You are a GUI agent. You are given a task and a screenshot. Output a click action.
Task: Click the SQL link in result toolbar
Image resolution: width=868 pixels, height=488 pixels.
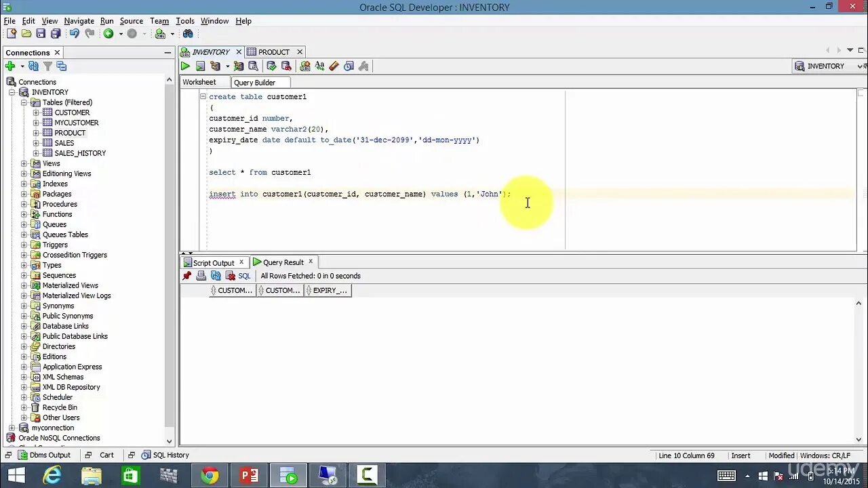pos(244,276)
